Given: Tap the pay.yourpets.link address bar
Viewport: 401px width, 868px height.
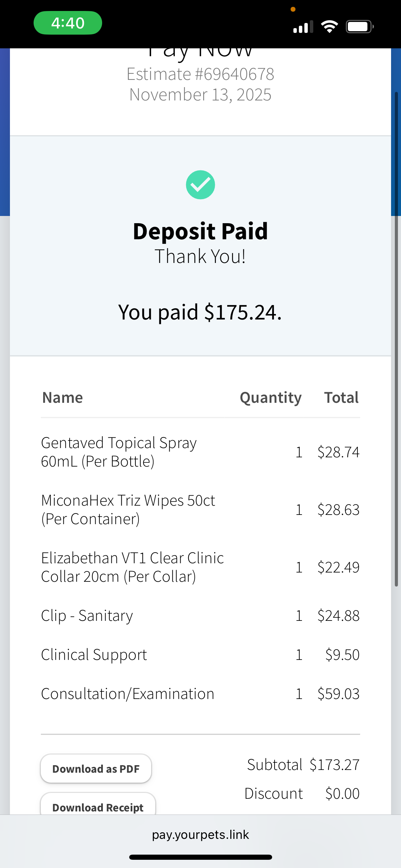Looking at the screenshot, I should 200,834.
